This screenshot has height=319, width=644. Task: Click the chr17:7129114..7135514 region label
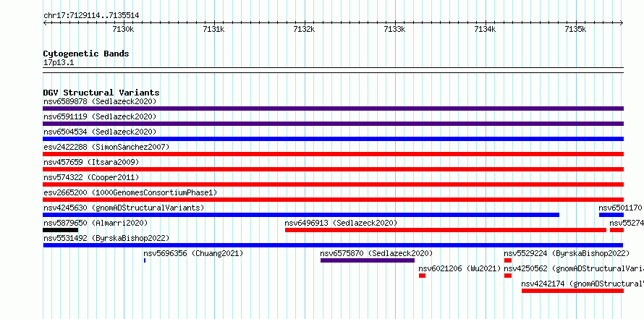click(x=91, y=16)
